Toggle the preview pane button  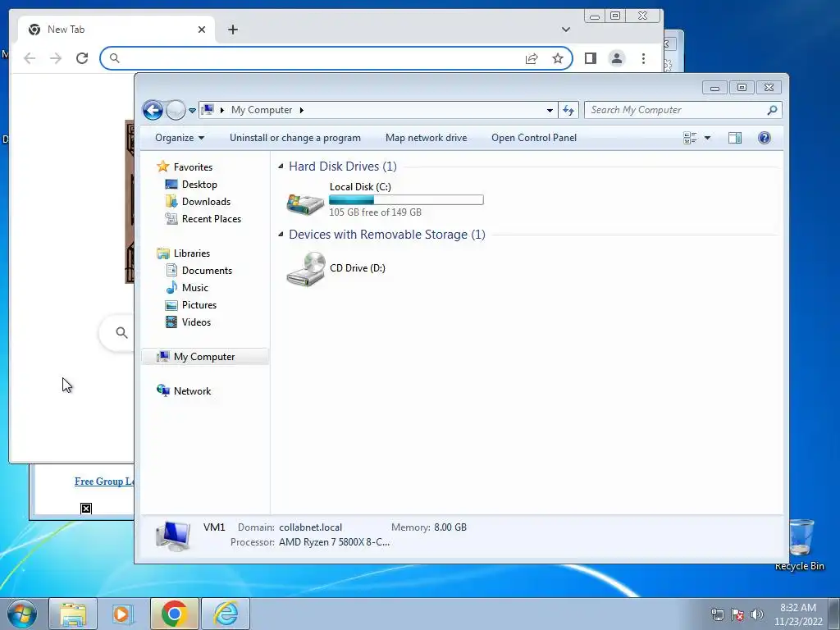(735, 138)
